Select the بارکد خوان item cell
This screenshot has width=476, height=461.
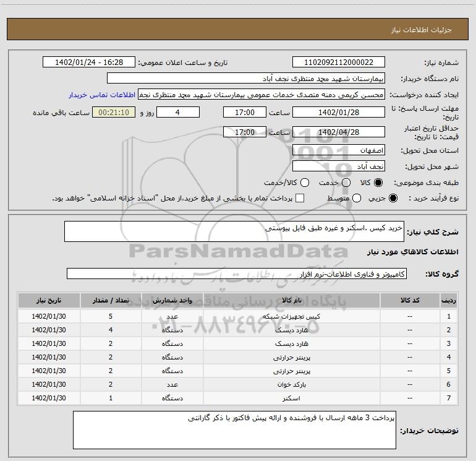pos(291,384)
